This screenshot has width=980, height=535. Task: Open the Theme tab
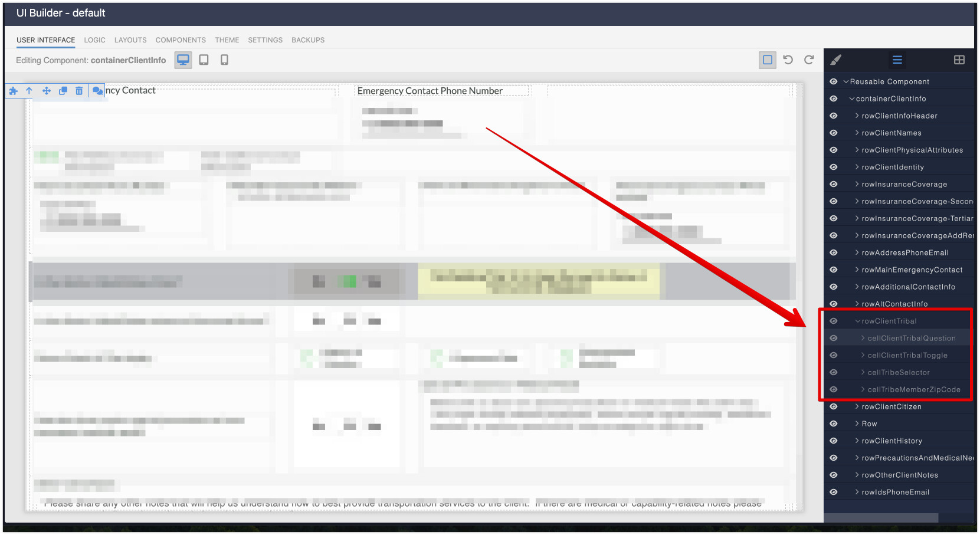[227, 40]
